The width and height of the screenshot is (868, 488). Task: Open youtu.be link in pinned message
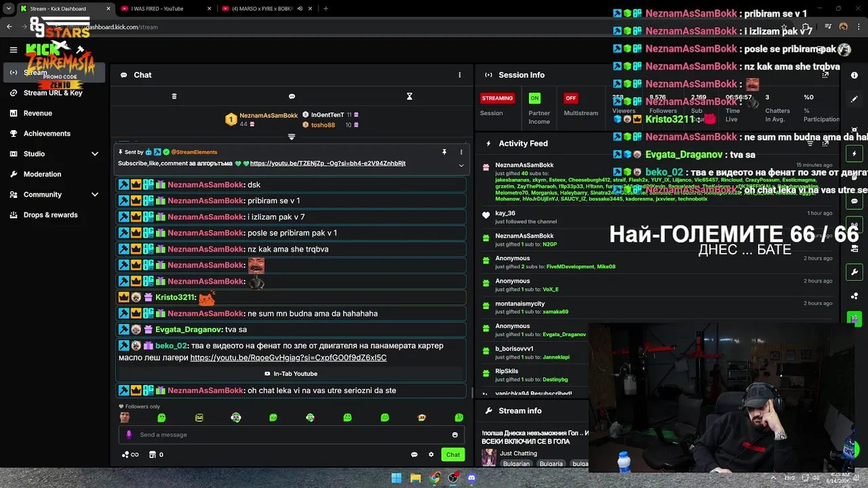(x=328, y=163)
